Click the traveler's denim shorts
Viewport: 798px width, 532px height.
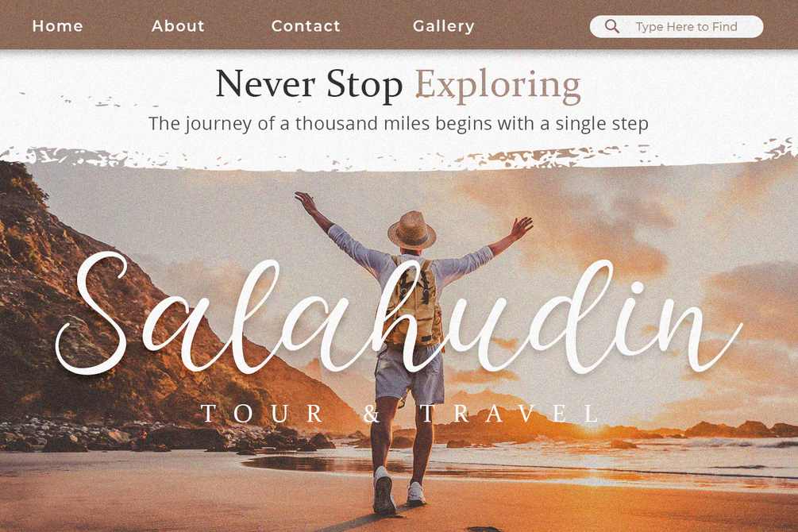coord(410,374)
